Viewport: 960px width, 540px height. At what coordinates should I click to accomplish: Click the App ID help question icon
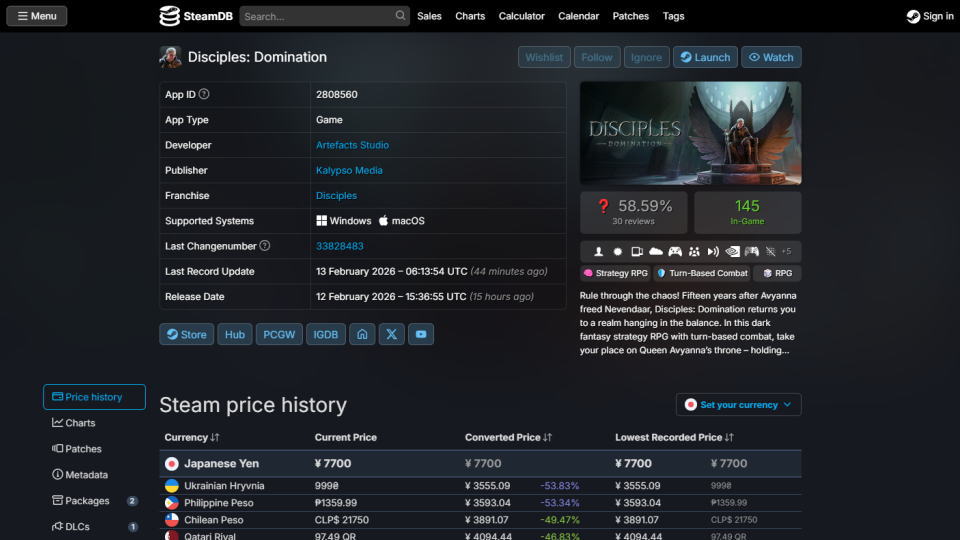click(204, 94)
